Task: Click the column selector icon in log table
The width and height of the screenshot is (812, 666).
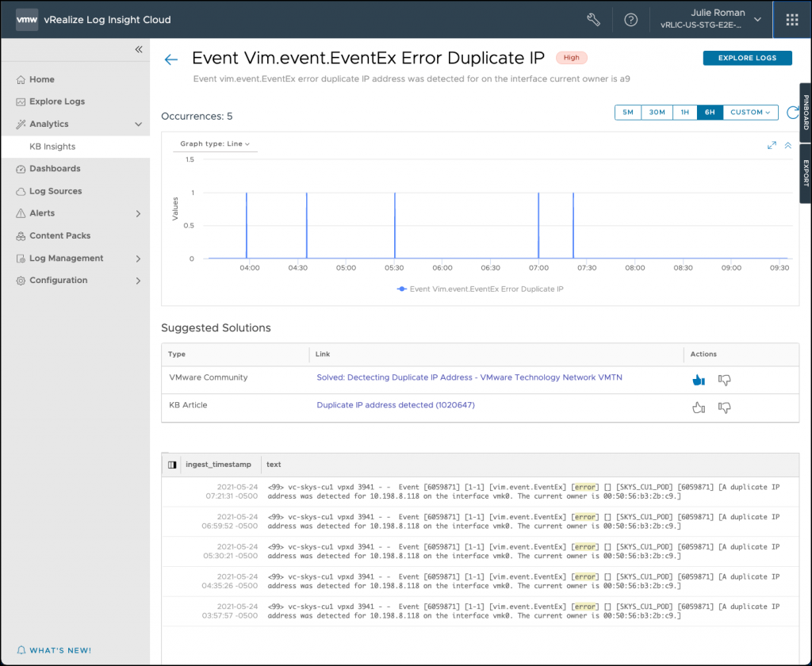Action: click(x=172, y=465)
